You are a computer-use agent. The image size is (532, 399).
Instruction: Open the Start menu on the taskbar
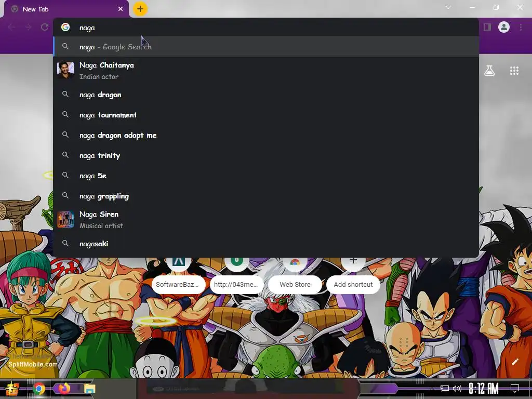[x=12, y=389]
